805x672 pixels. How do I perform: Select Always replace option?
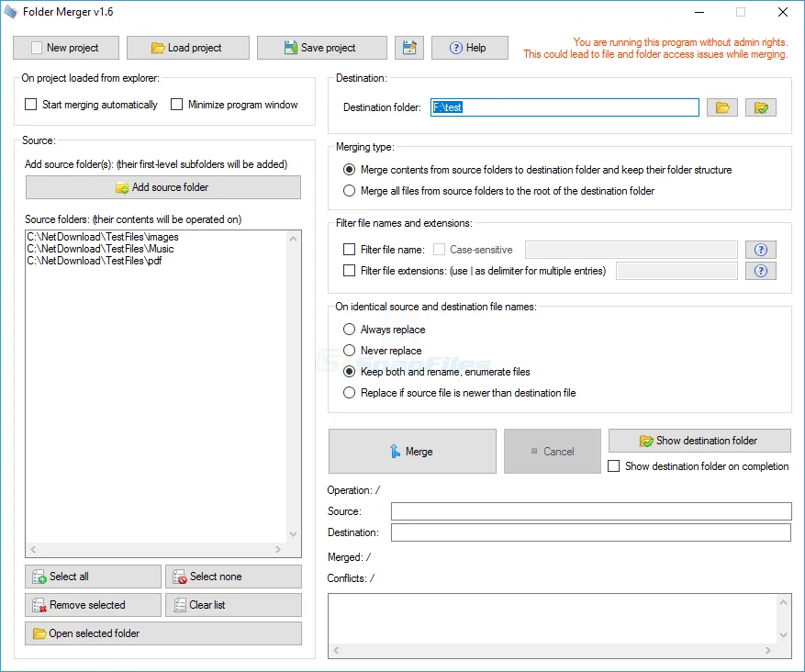[x=349, y=329]
